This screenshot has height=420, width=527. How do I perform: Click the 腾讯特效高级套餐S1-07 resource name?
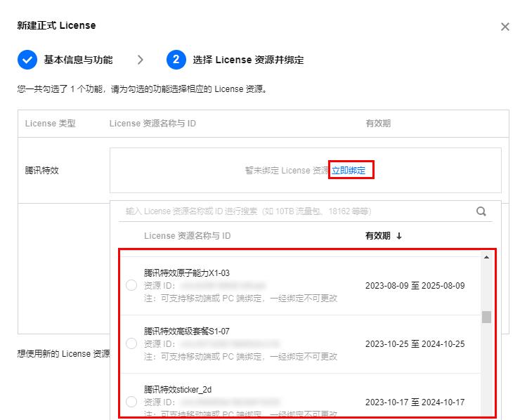pos(187,332)
